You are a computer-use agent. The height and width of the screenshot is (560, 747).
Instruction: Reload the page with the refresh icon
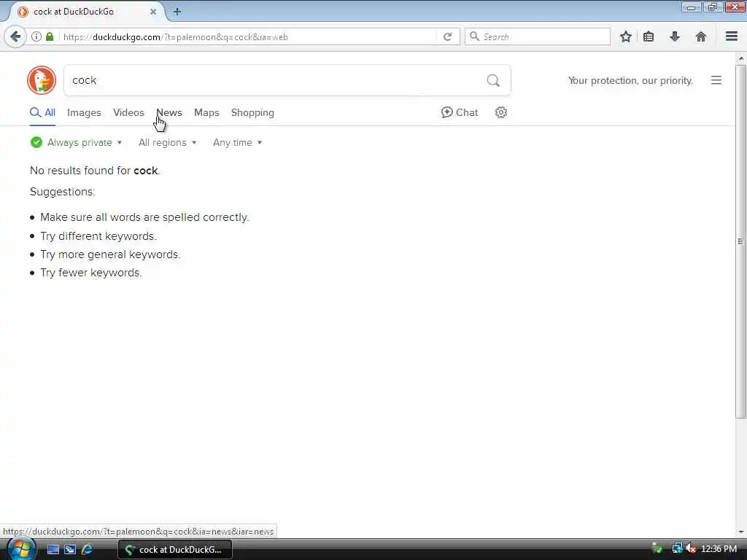tap(447, 36)
